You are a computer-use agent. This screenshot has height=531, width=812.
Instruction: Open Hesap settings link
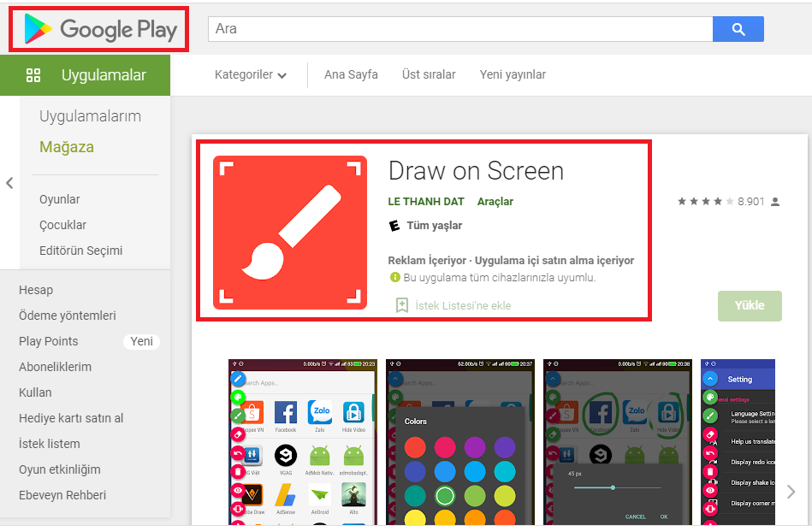tap(36, 290)
